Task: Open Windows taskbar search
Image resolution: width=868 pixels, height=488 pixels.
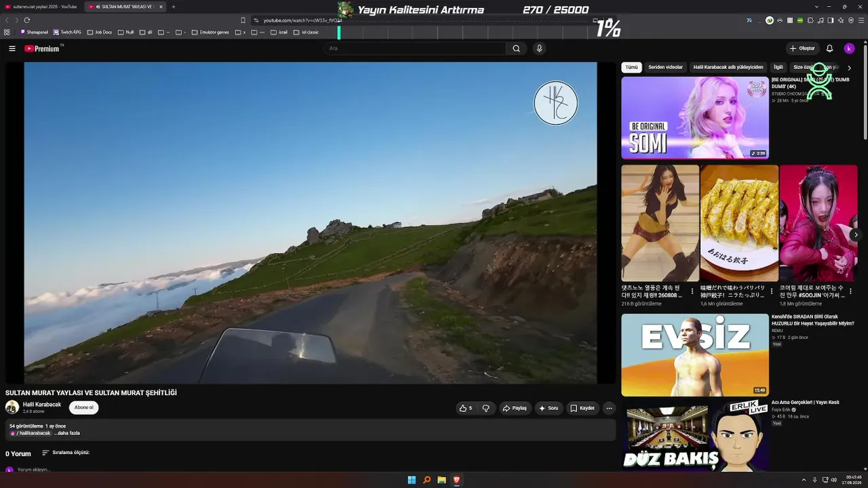Action: point(427,480)
